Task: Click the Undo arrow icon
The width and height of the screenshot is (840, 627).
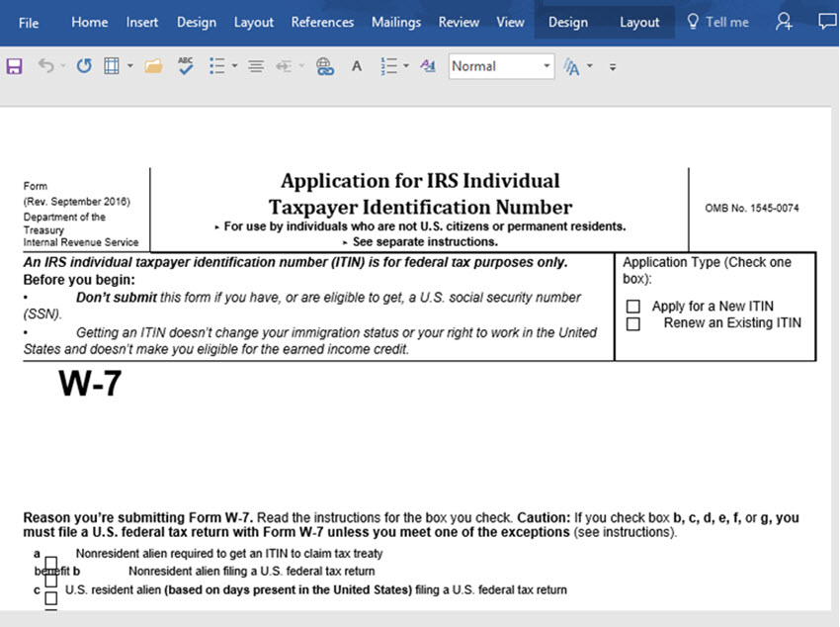Action: pyautogui.click(x=46, y=66)
